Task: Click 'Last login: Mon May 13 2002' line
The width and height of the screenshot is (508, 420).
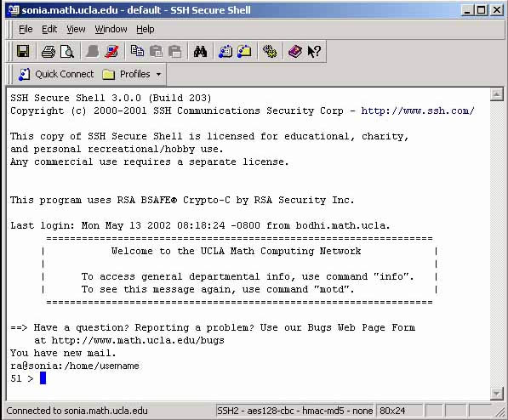Action: (x=200, y=225)
